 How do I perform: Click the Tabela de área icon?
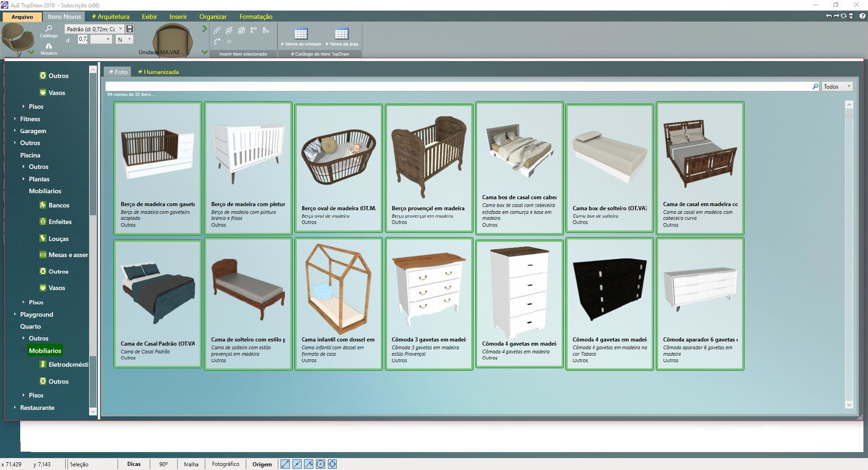341,34
